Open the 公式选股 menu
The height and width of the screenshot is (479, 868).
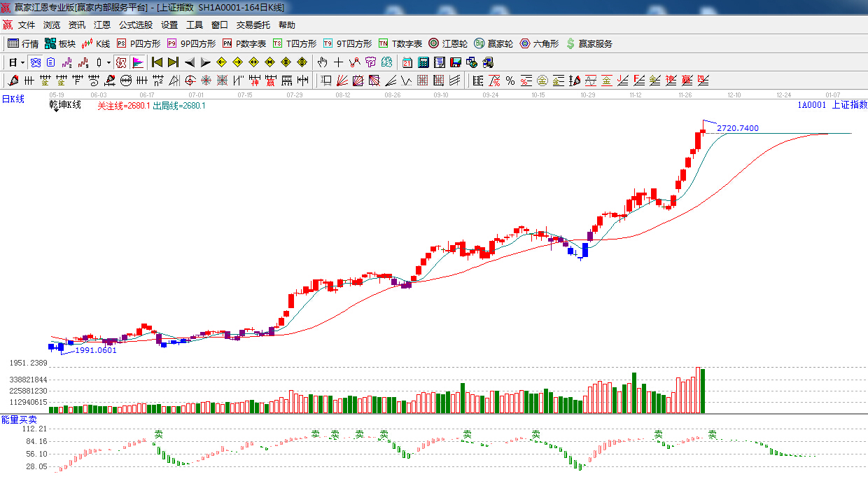pyautogui.click(x=135, y=25)
